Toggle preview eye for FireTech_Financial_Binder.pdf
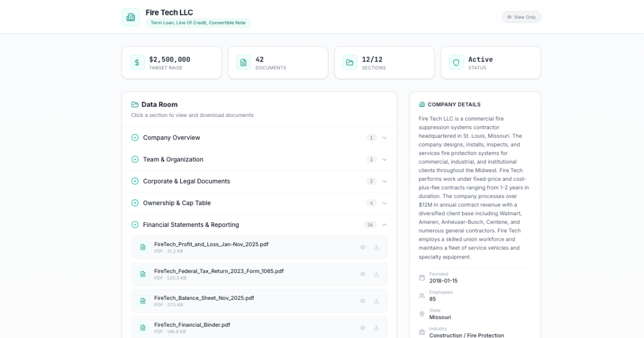The width and height of the screenshot is (644, 338). click(x=363, y=327)
